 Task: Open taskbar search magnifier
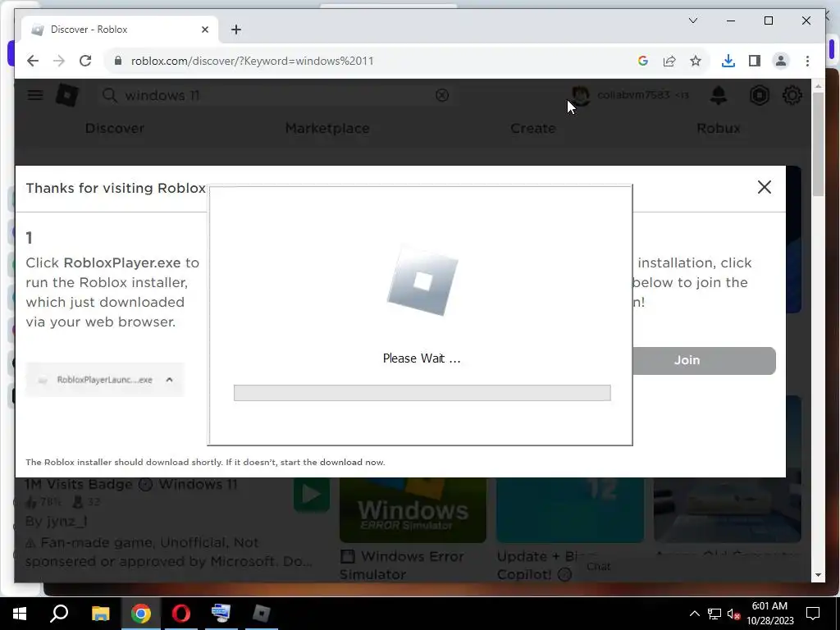pos(59,614)
